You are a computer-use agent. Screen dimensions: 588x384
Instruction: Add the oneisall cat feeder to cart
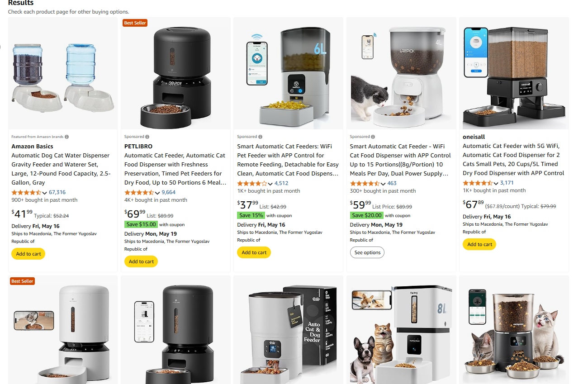[x=479, y=244]
